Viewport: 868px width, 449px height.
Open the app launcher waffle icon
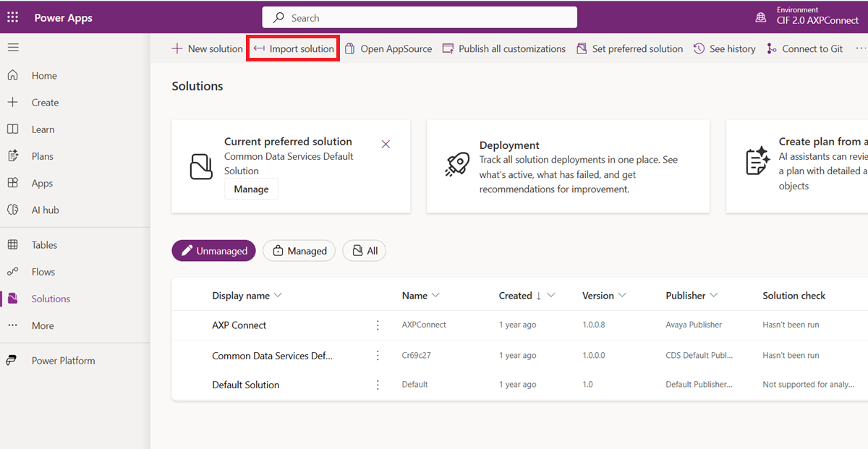pyautogui.click(x=12, y=17)
